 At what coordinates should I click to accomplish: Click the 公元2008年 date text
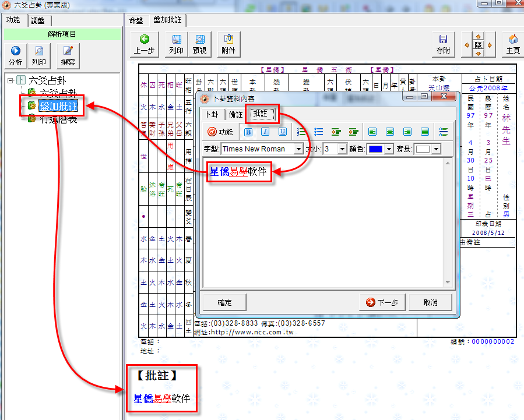tap(488, 88)
